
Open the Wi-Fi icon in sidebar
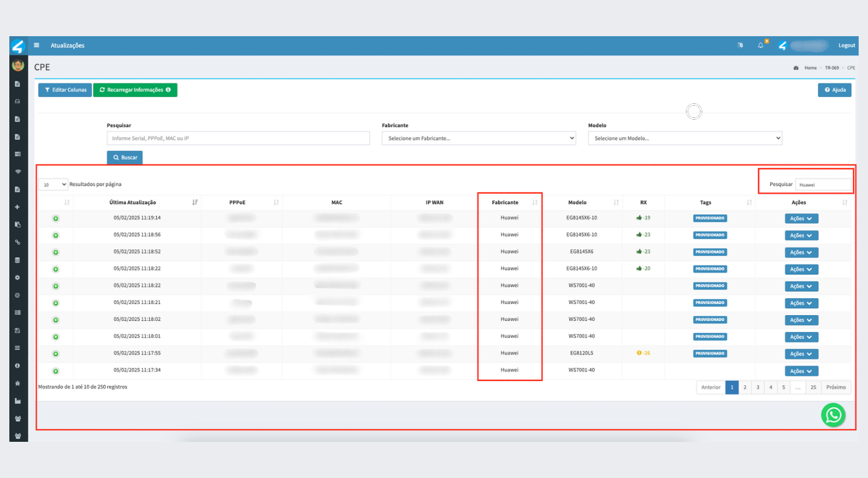click(x=18, y=172)
